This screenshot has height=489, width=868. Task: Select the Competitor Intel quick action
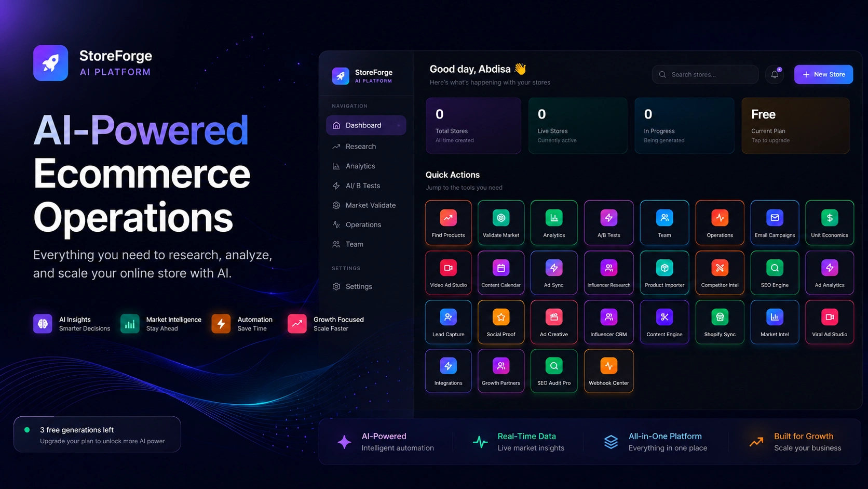coord(720,273)
